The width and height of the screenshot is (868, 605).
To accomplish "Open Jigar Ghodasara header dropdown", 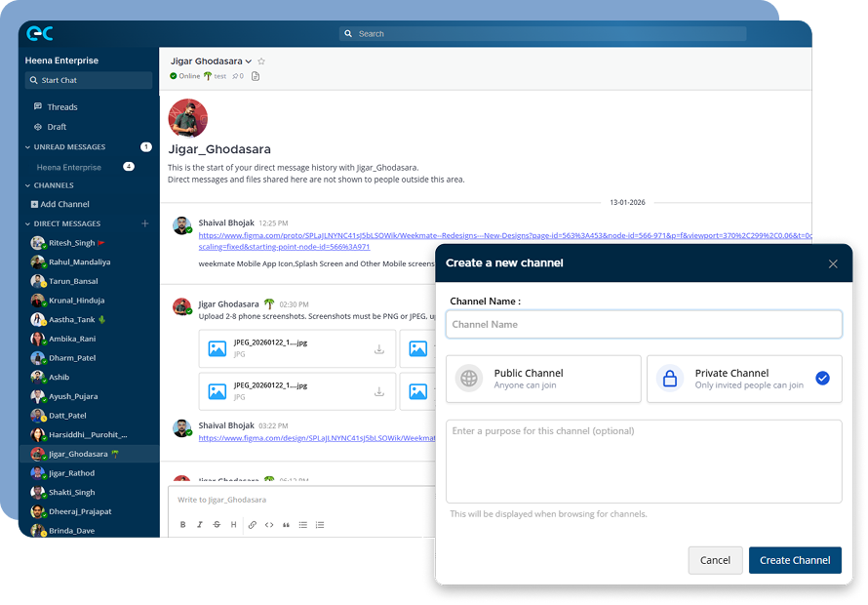I will pyautogui.click(x=249, y=61).
